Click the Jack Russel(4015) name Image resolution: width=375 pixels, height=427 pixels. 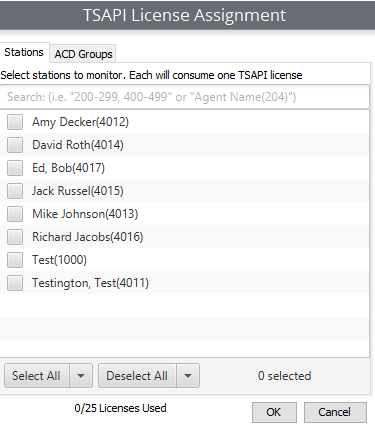tap(78, 191)
